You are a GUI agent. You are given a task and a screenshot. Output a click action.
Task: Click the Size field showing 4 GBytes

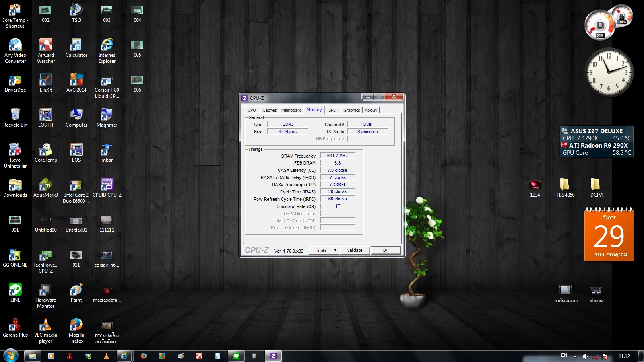tap(287, 132)
